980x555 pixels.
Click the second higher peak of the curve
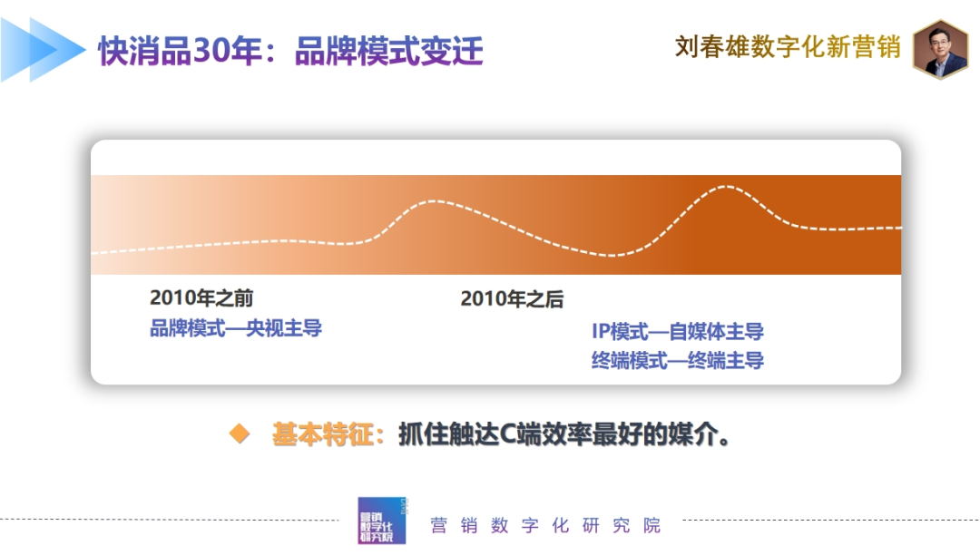[x=729, y=188]
